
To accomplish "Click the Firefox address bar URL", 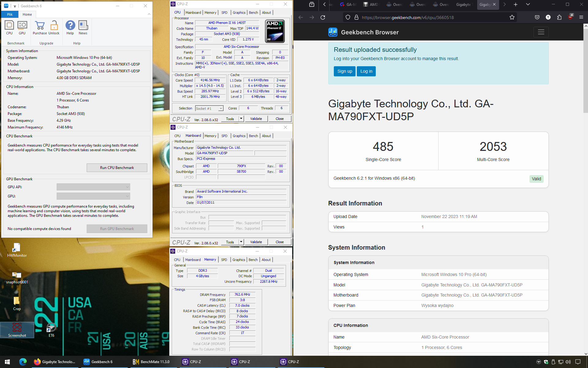I will click(x=408, y=17).
